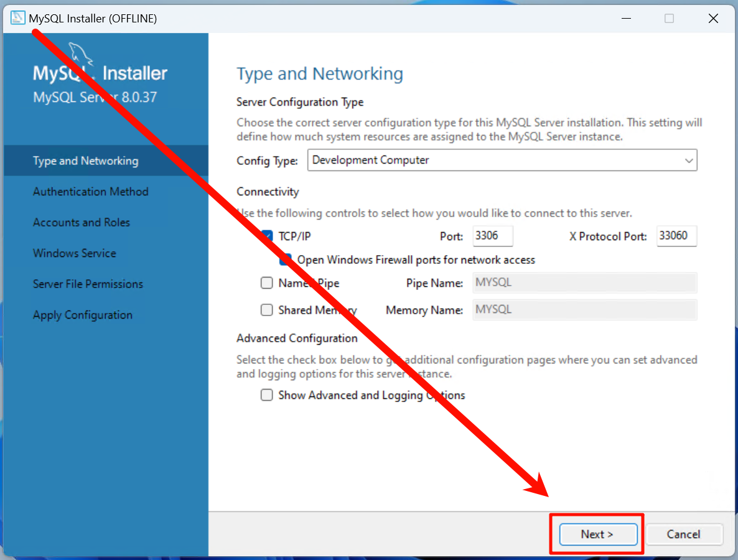Click MySQL Installer (OFFLINE) title text
Screen dimensions: 738x560
click(x=93, y=18)
